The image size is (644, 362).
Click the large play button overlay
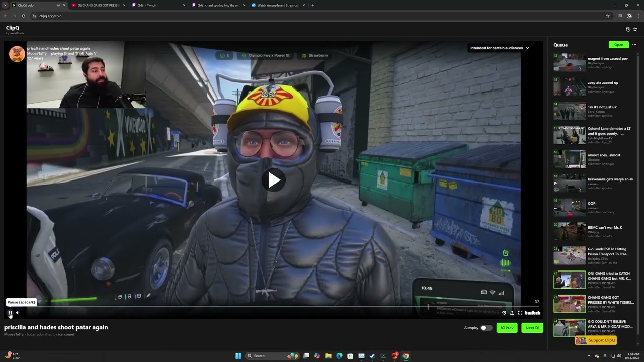click(274, 180)
